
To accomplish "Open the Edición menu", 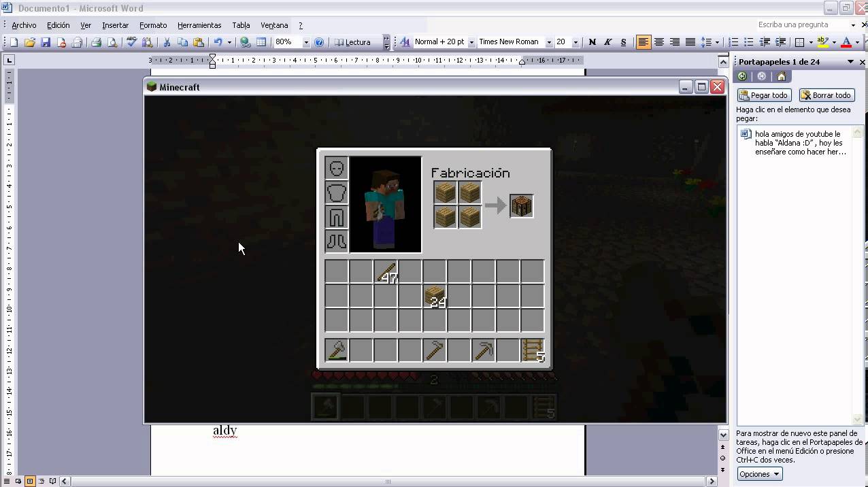I will pos(59,25).
